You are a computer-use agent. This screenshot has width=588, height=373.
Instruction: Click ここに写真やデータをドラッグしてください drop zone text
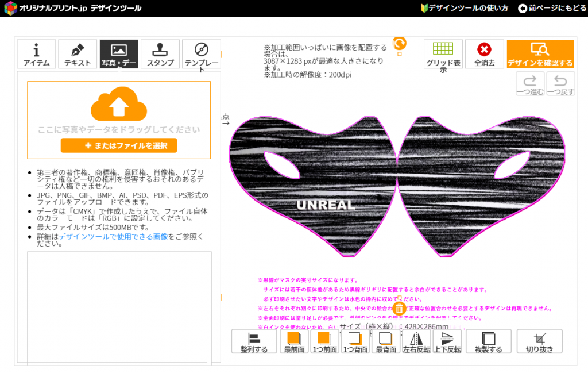click(x=119, y=130)
